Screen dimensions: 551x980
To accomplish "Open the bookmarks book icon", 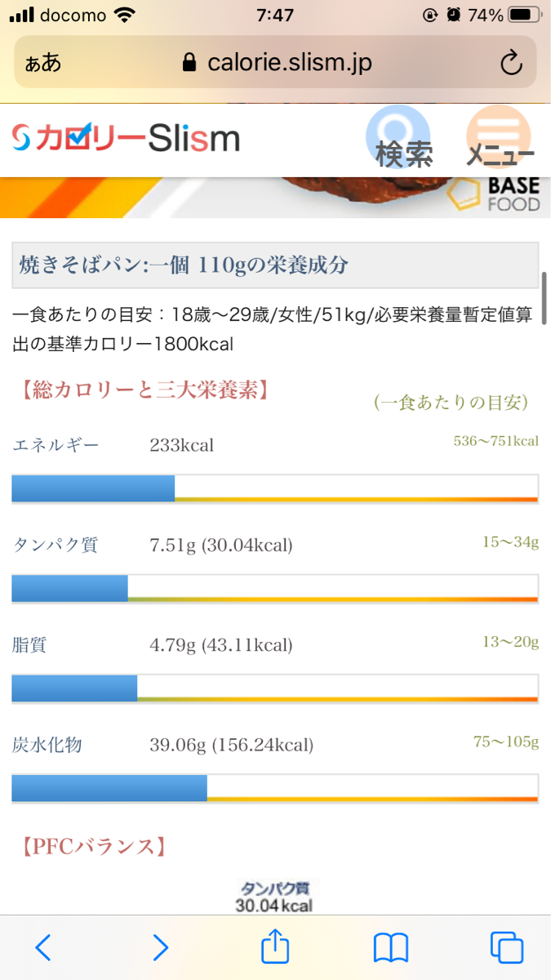I will [x=391, y=947].
